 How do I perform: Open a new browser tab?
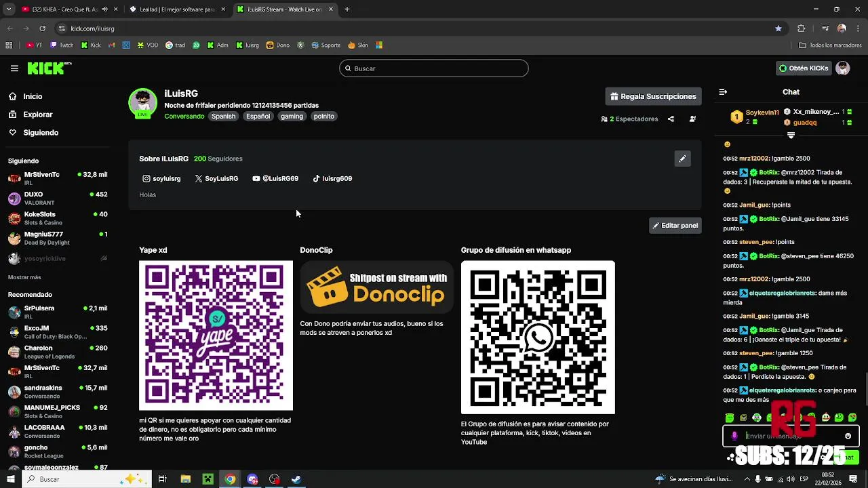[347, 9]
